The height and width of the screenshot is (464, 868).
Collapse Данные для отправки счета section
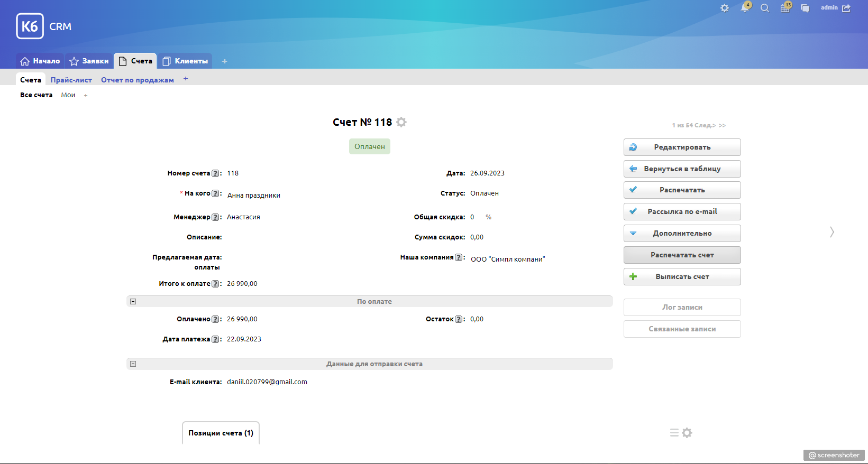tap(133, 364)
